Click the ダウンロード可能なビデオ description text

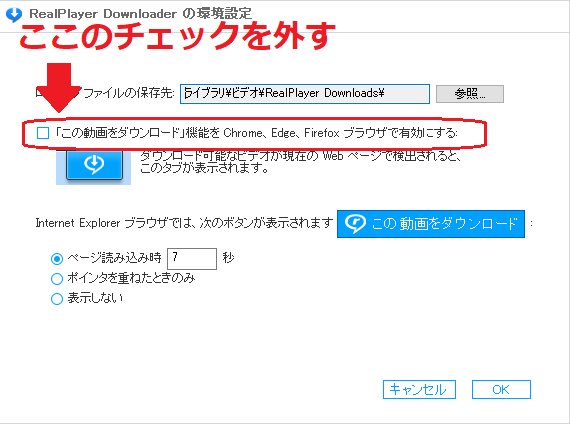(301, 162)
